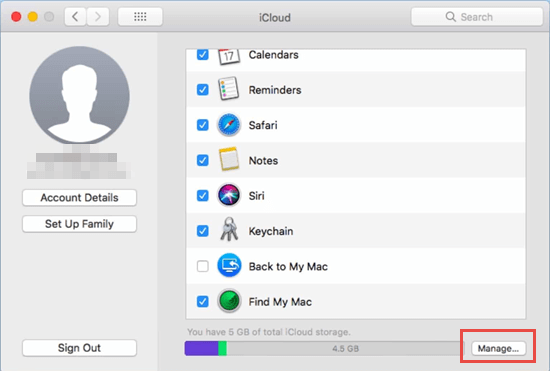Viewport: 550px width, 371px height.
Task: Select the Back to My Mac label
Action: click(x=288, y=267)
